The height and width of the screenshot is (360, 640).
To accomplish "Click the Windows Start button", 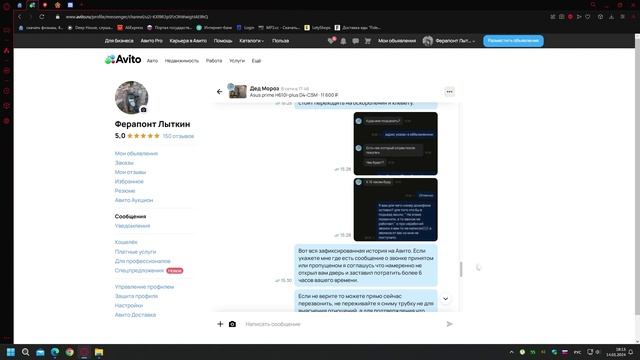I will (11, 352).
